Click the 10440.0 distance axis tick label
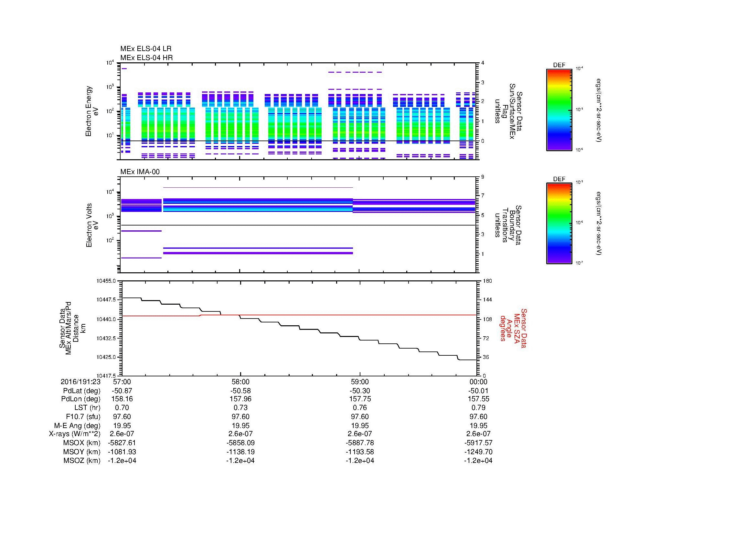 (x=106, y=319)
